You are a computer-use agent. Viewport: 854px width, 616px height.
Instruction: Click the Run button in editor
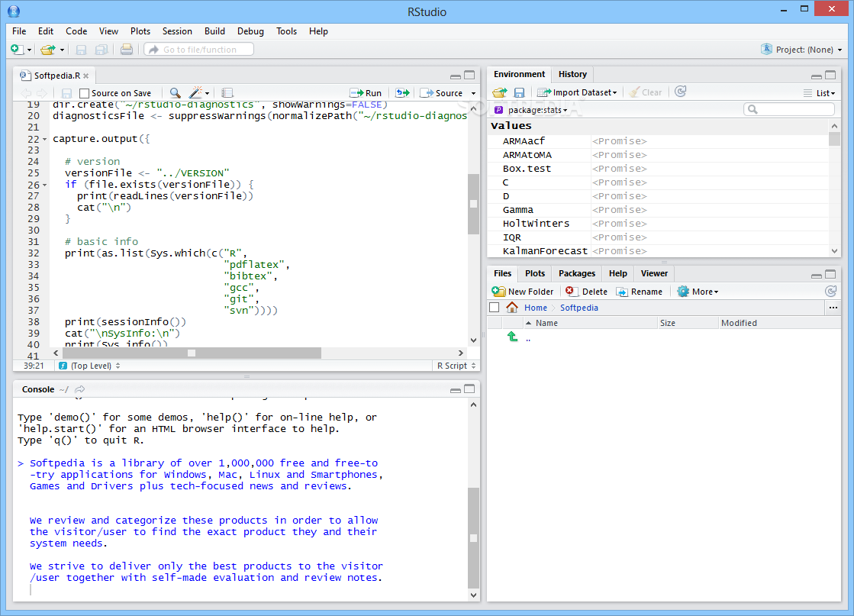pos(366,93)
